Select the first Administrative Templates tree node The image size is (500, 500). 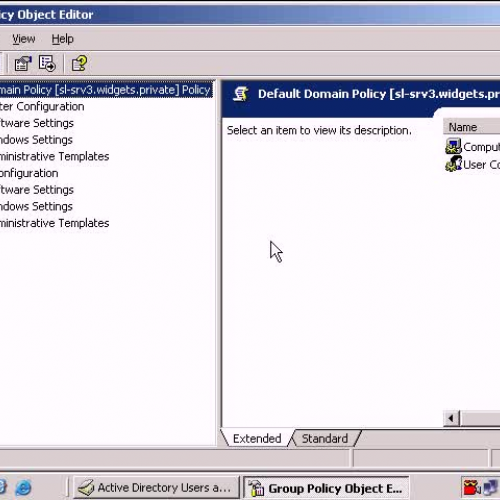click(x=55, y=156)
